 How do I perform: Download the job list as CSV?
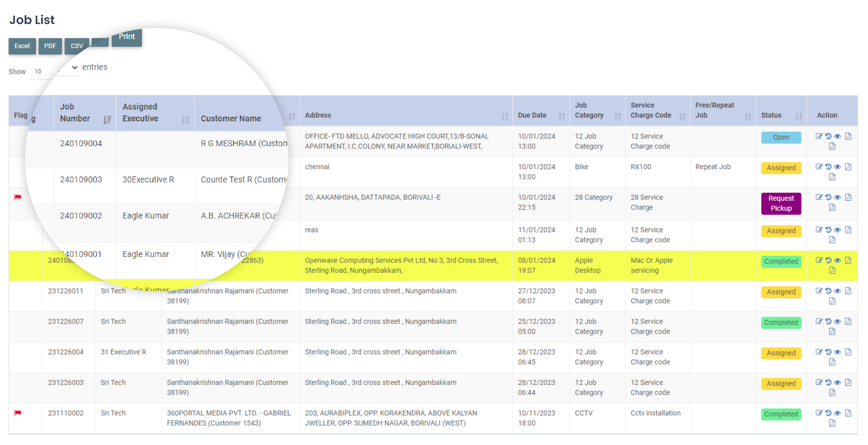(x=77, y=46)
